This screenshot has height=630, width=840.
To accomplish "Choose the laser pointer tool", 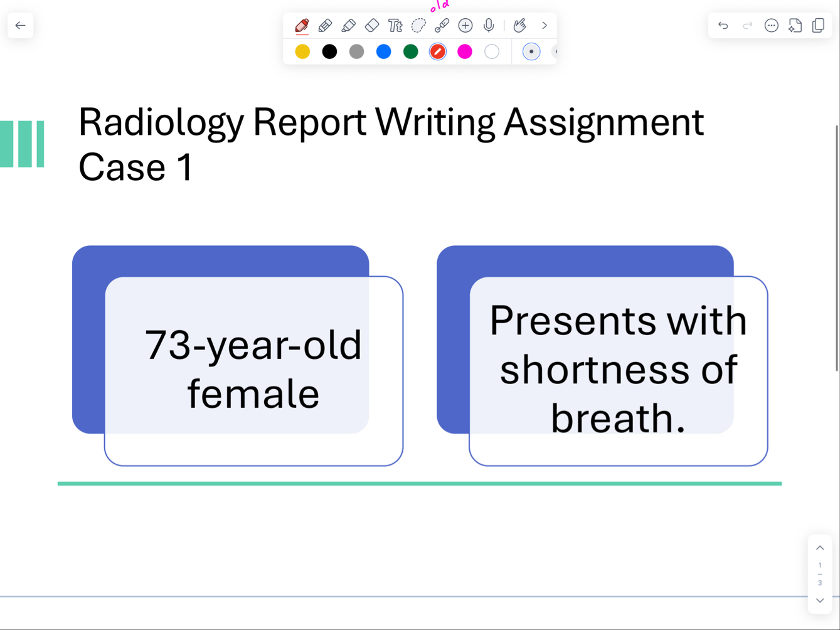I will pyautogui.click(x=442, y=26).
